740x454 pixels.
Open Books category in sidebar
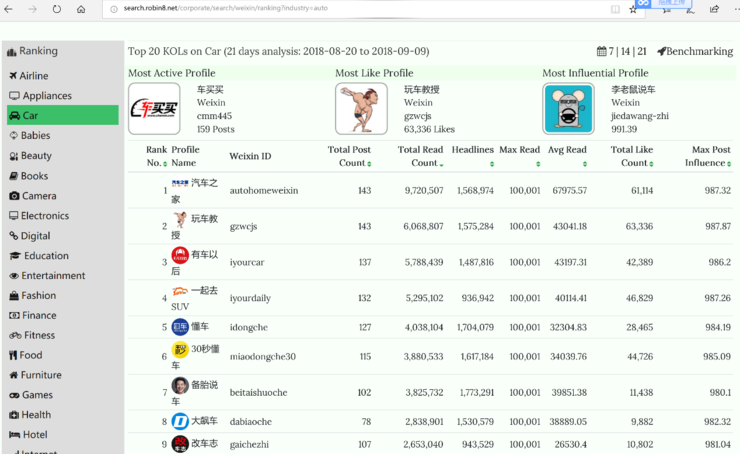29,176
